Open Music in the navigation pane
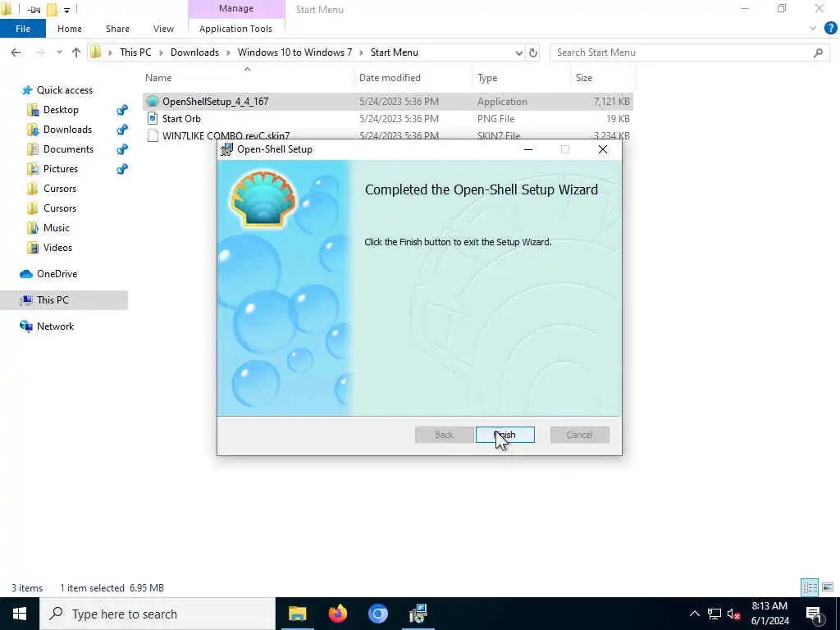Image resolution: width=840 pixels, height=630 pixels. pyautogui.click(x=57, y=228)
